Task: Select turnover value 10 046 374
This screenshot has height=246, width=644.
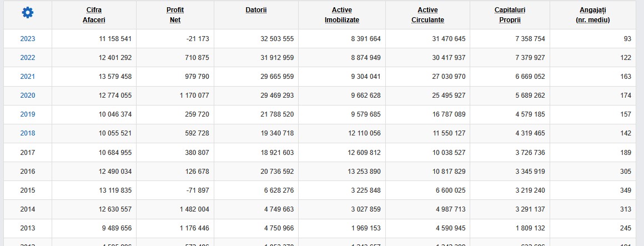Action: [x=115, y=114]
